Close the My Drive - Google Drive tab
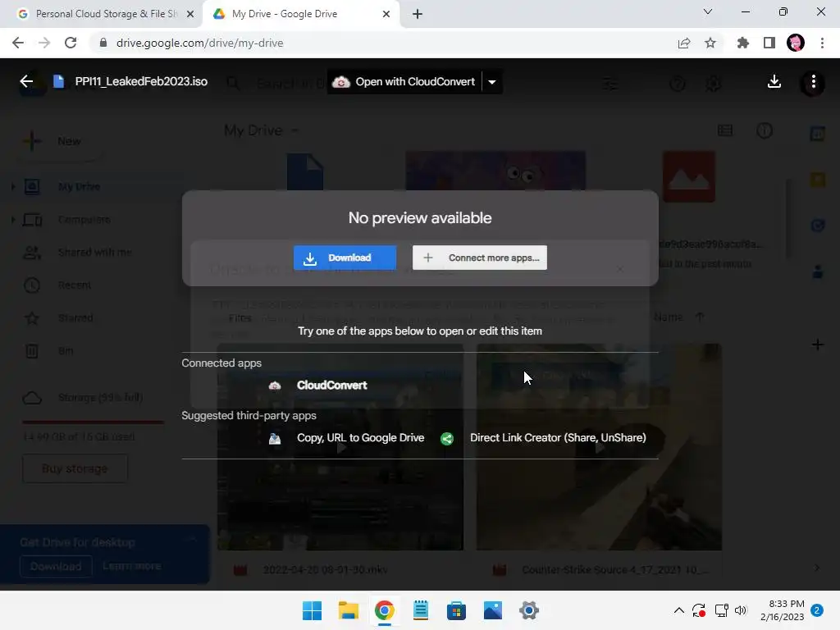 (386, 14)
